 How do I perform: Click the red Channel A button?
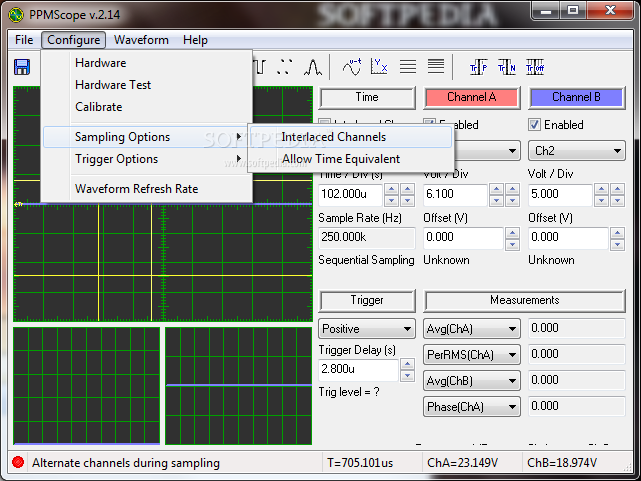(472, 97)
